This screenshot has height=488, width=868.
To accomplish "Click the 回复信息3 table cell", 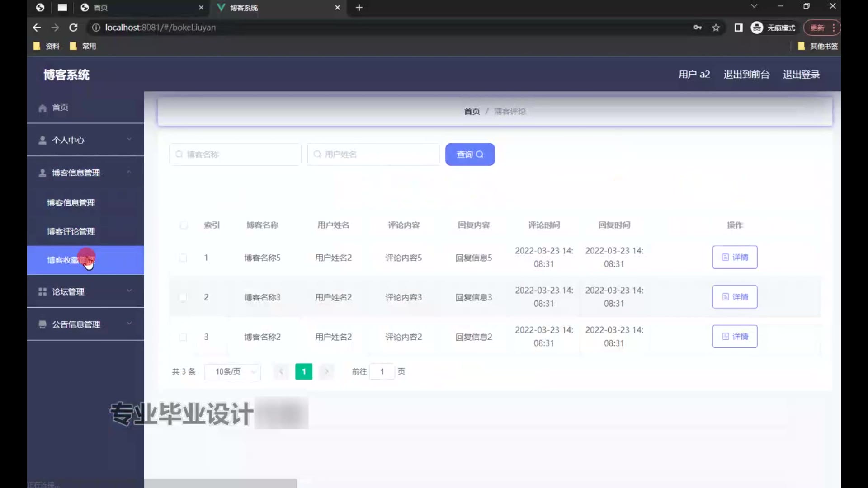I will click(x=473, y=297).
